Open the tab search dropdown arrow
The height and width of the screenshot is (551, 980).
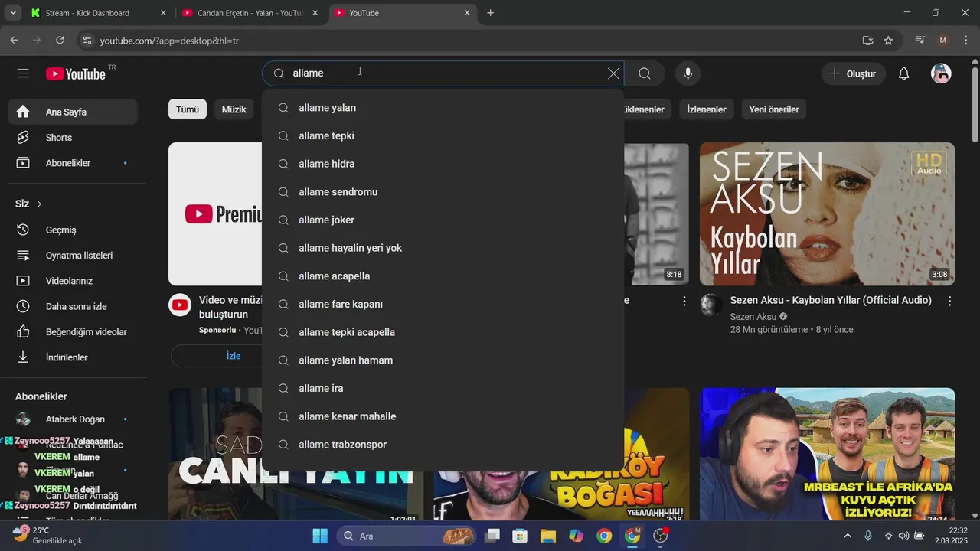[x=13, y=13]
